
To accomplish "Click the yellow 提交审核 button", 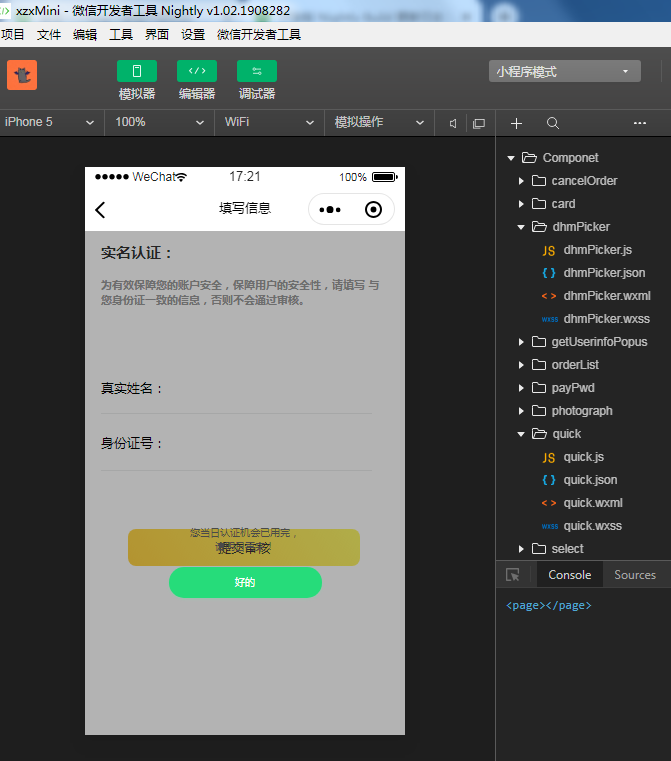I will [244, 547].
